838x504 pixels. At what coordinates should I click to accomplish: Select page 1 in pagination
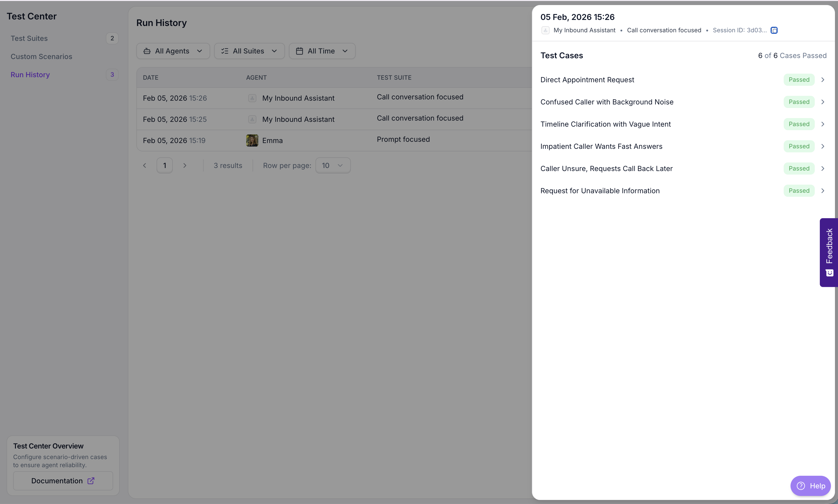point(164,165)
